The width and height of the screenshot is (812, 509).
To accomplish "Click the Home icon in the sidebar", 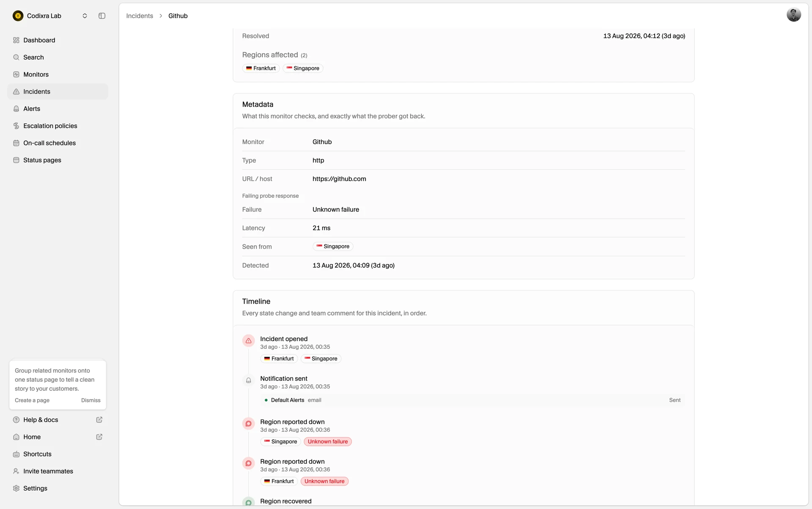I will [x=16, y=437].
